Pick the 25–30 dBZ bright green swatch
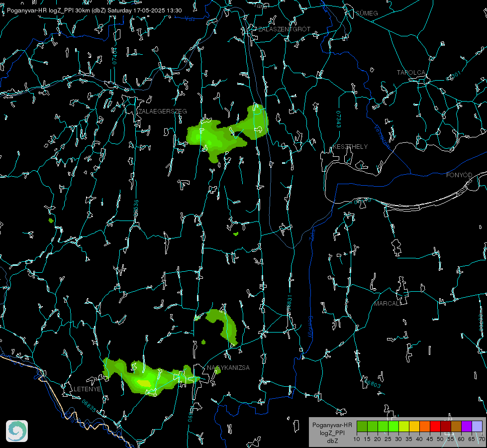487x448 pixels. click(393, 426)
